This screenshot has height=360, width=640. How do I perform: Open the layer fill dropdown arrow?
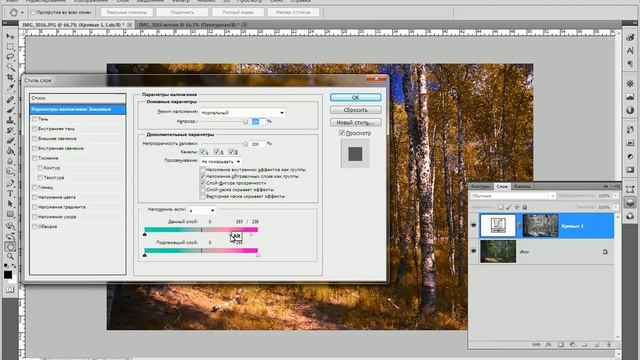coord(616,207)
